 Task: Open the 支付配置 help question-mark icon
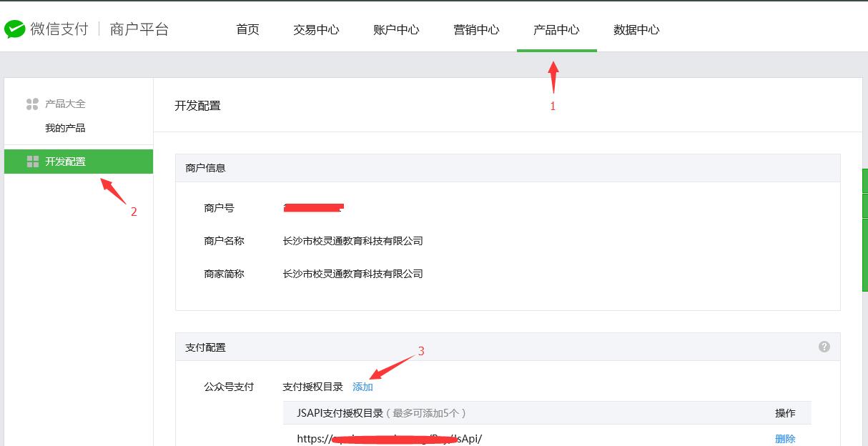tap(824, 347)
